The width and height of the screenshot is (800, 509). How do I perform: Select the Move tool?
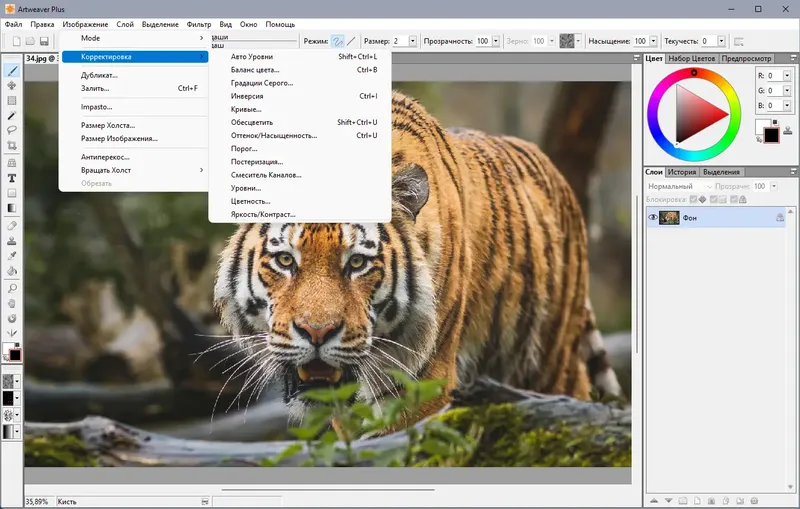click(x=12, y=86)
